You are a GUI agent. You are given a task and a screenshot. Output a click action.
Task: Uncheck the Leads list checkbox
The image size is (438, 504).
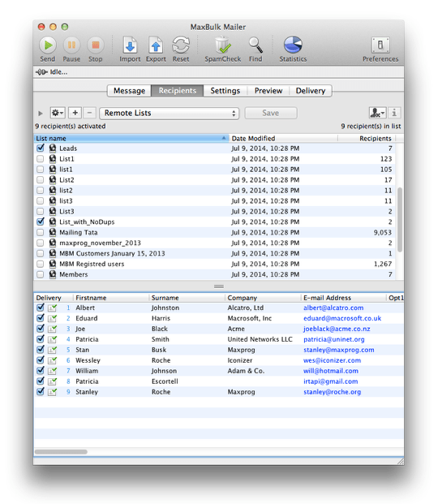pos(41,148)
